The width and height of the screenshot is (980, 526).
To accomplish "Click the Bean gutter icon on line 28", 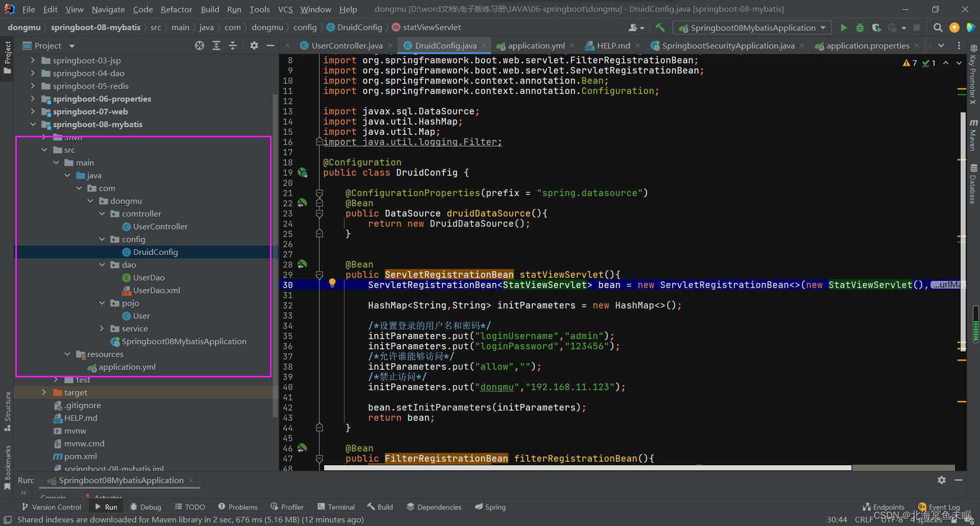I will point(302,264).
